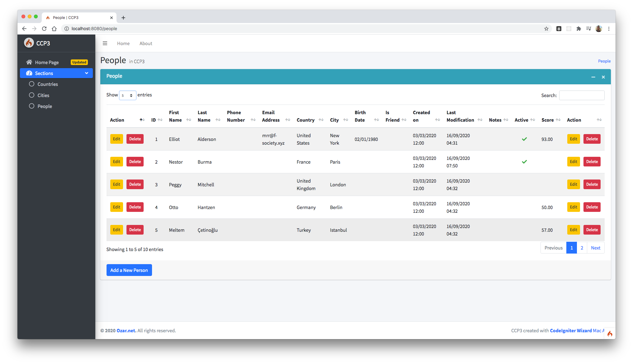633x364 pixels.
Task: Go to page 2 of results
Action: tap(582, 248)
